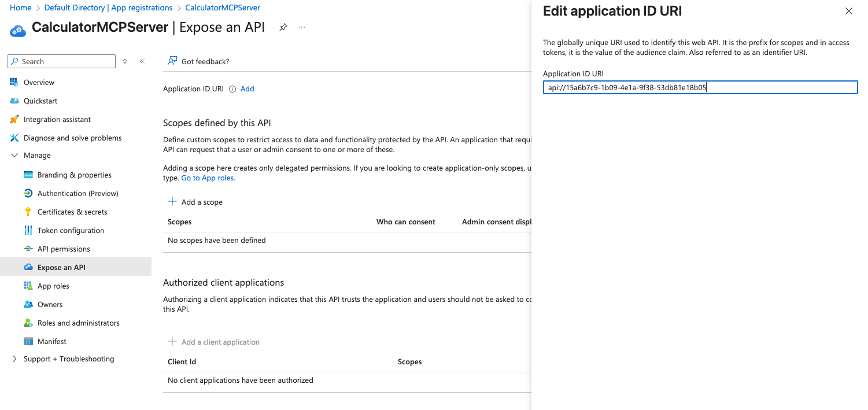Click the CalculatorMCPServer cloud gear icon
The image size is (868, 410).
pyautogui.click(x=18, y=30)
